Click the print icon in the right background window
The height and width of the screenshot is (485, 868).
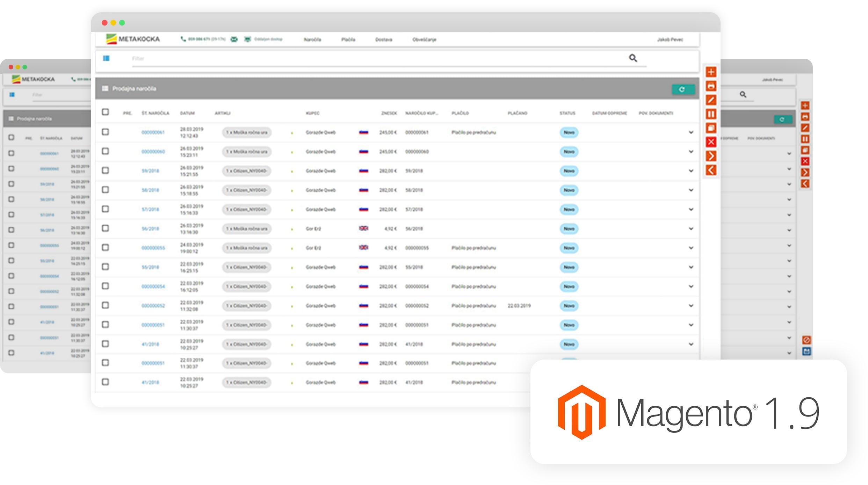805,117
